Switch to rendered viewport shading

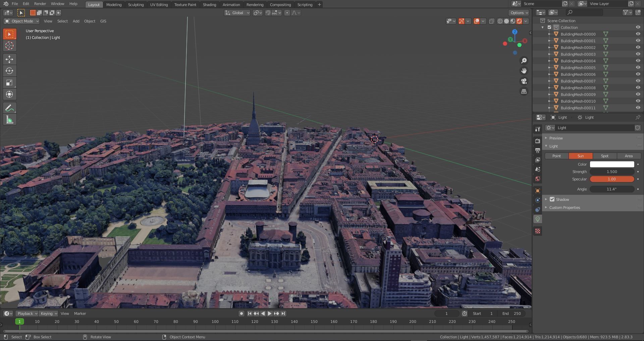(519, 21)
